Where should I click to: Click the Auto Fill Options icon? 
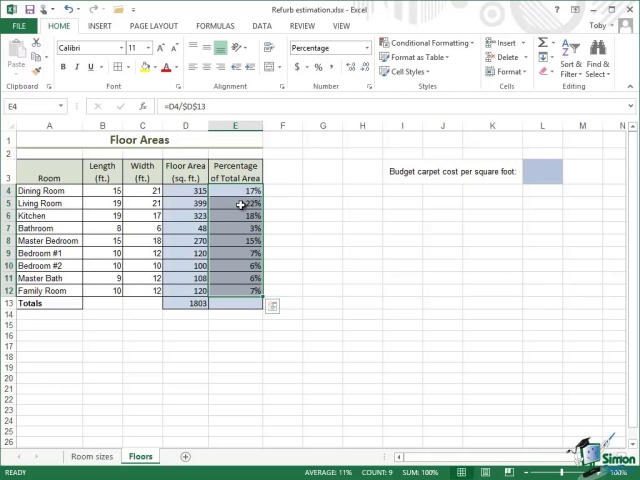[x=272, y=306]
